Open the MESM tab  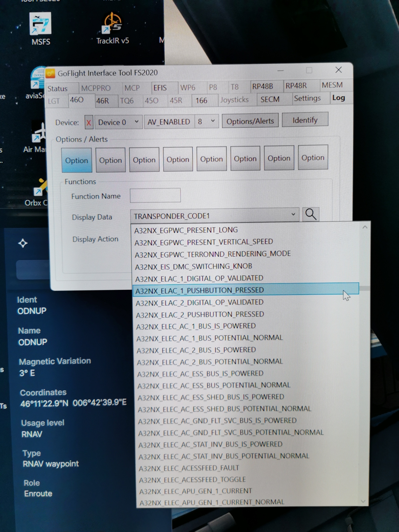click(x=332, y=85)
